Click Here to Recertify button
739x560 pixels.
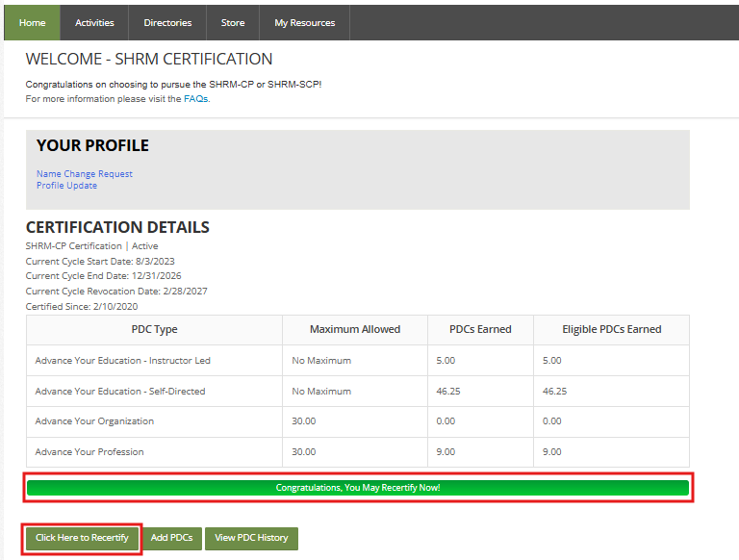point(82,538)
